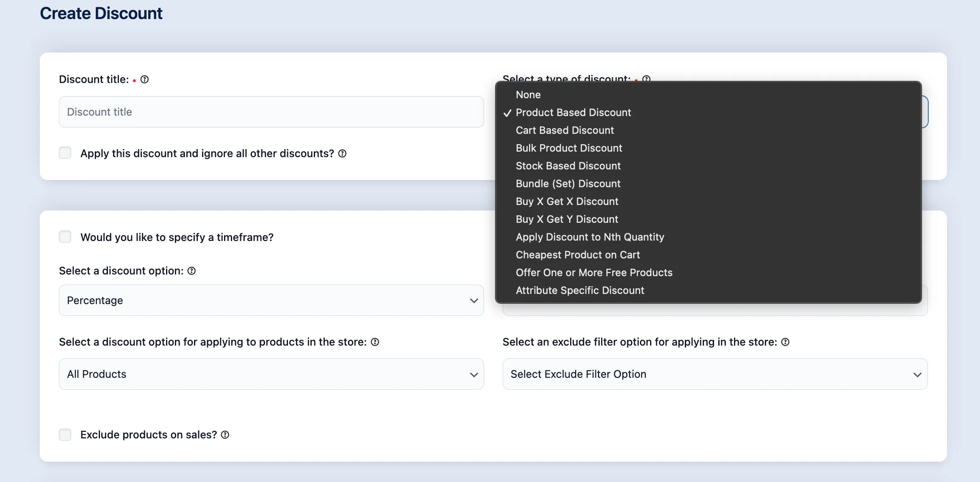This screenshot has width=980, height=482.
Task: Click help icon for exclude filter option
Action: (x=785, y=342)
